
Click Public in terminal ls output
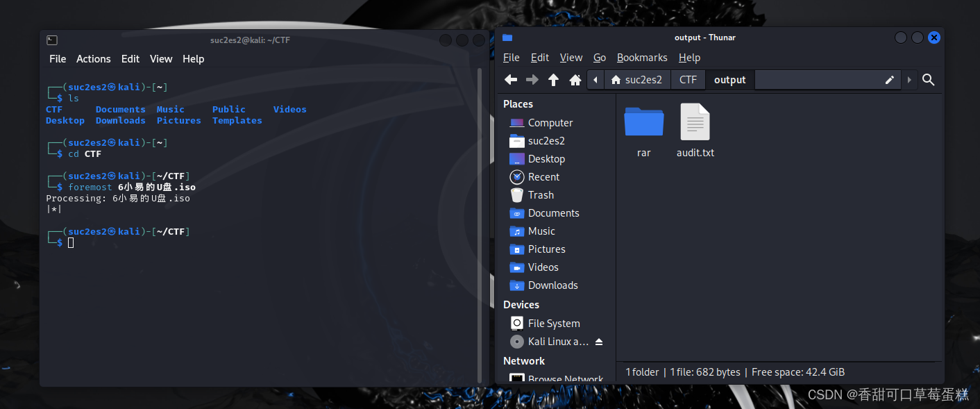tap(229, 109)
